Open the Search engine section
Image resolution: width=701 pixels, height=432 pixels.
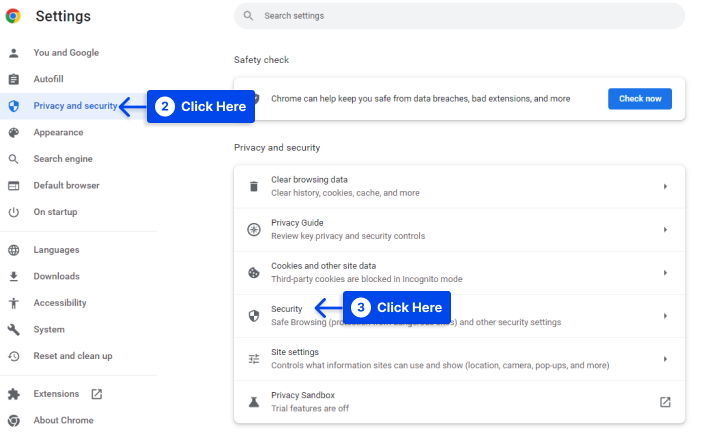click(63, 159)
